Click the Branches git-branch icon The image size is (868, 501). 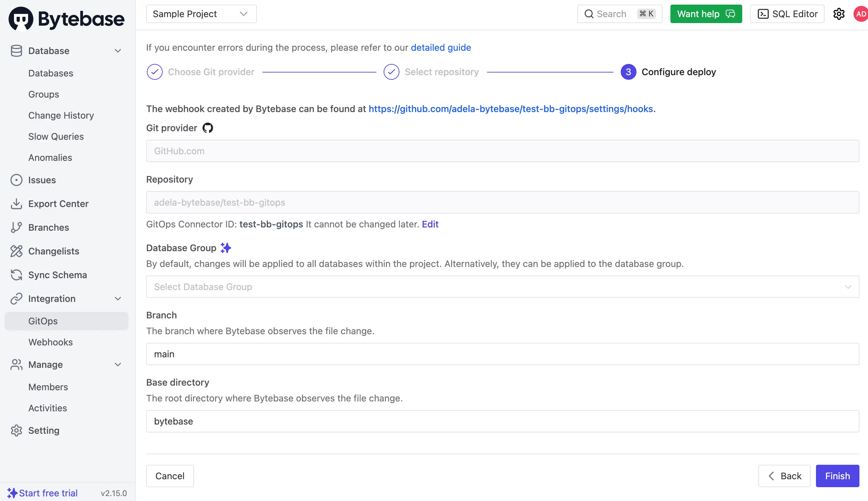(x=16, y=227)
